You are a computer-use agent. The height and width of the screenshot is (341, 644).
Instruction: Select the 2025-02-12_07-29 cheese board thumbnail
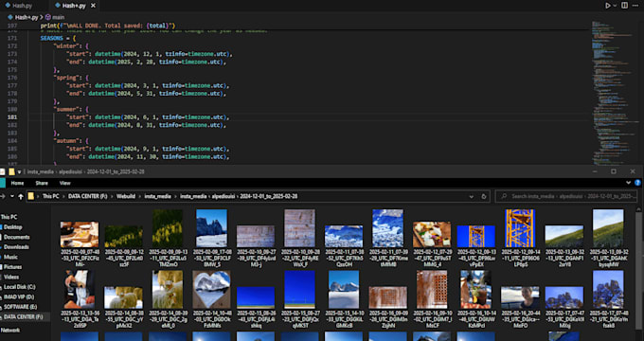(432, 235)
